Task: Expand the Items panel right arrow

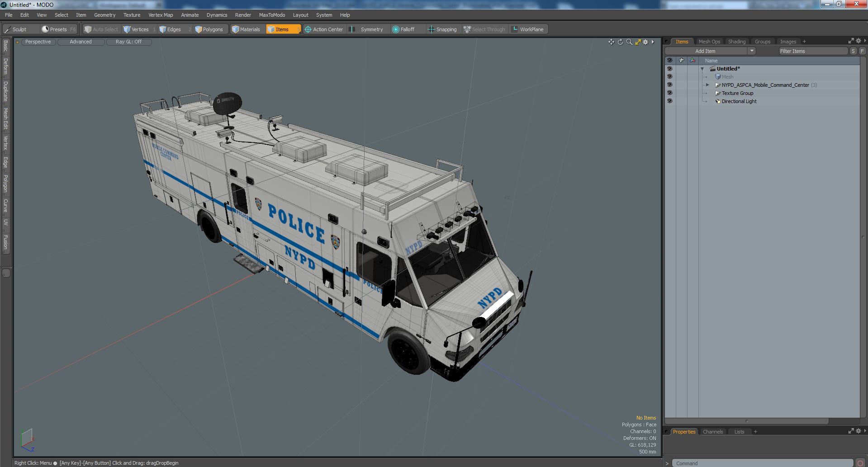Action: [865, 41]
